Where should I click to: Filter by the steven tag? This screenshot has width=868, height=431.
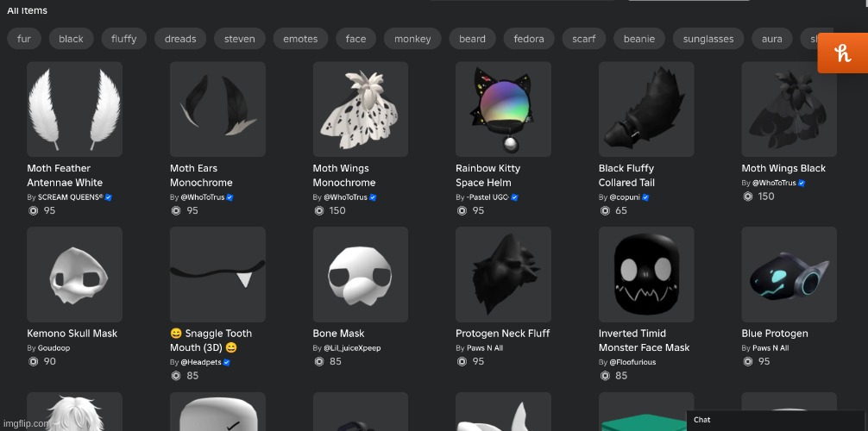point(240,39)
